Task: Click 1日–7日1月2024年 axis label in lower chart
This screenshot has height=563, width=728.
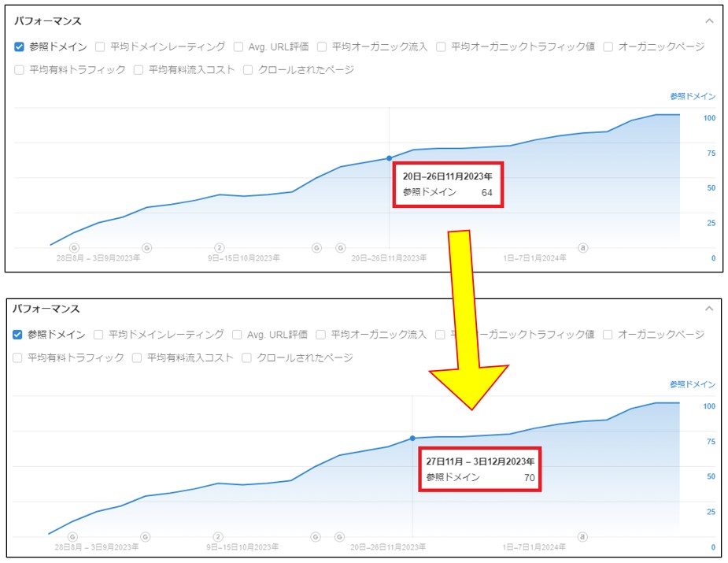Action: point(534,546)
